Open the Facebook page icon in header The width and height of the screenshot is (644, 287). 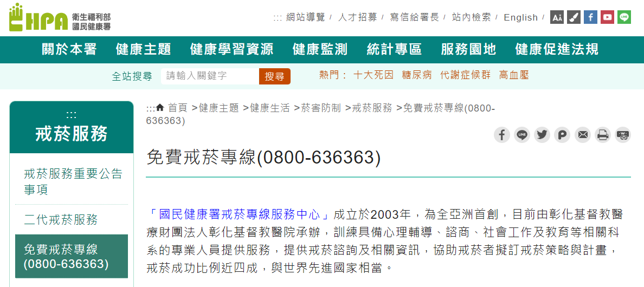click(x=591, y=17)
